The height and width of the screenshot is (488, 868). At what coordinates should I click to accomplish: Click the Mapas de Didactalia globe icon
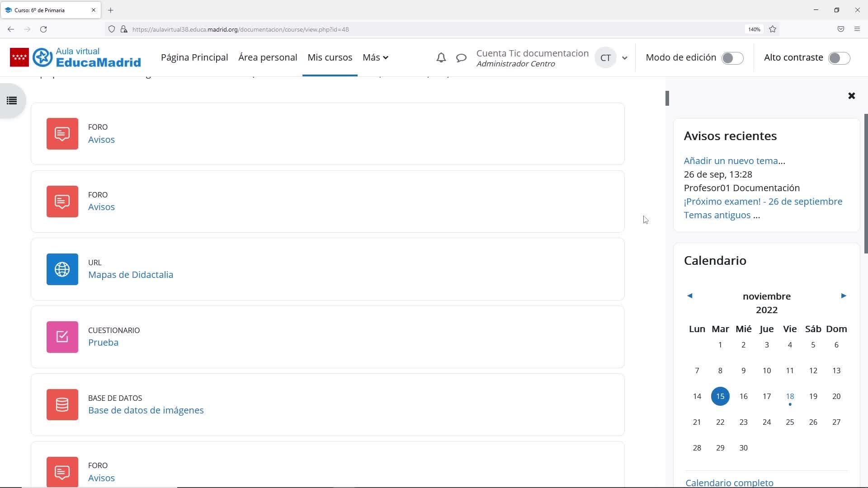pos(62,269)
